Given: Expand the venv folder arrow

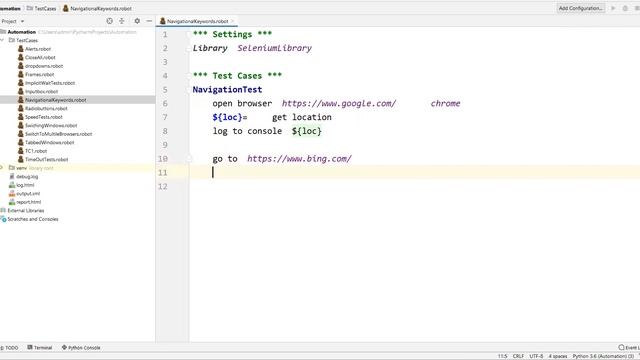Looking at the screenshot, I should (2, 168).
